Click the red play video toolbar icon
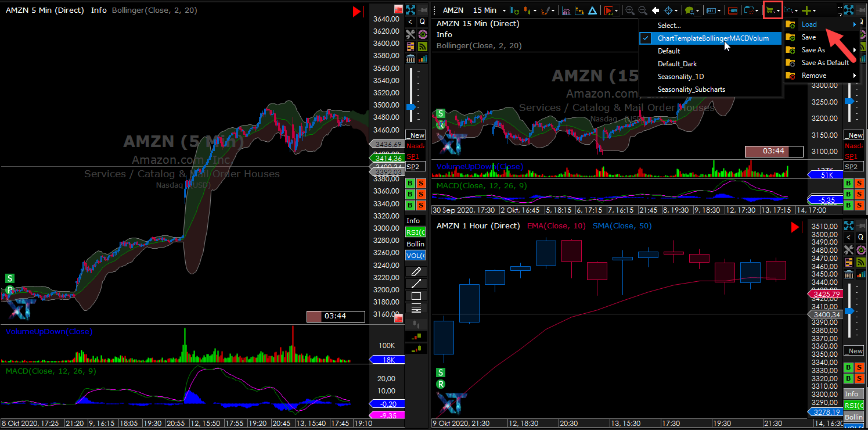This screenshot has width=868, height=430. coord(609,10)
